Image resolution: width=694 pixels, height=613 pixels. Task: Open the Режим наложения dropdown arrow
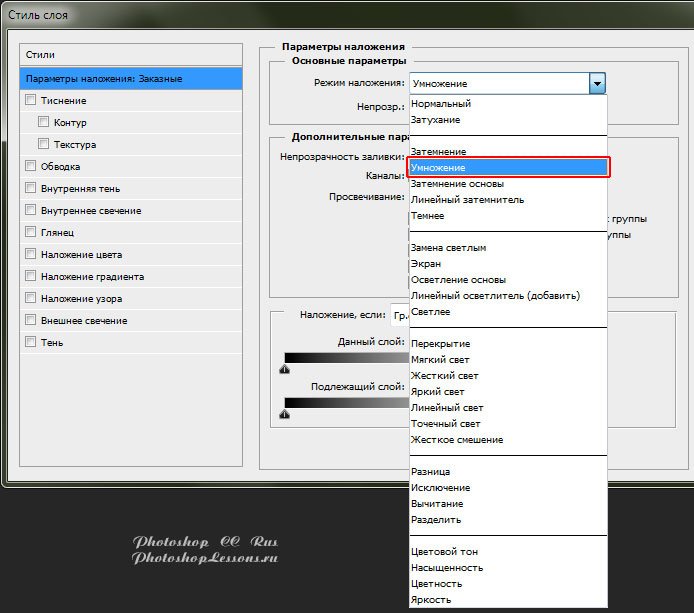click(x=597, y=84)
